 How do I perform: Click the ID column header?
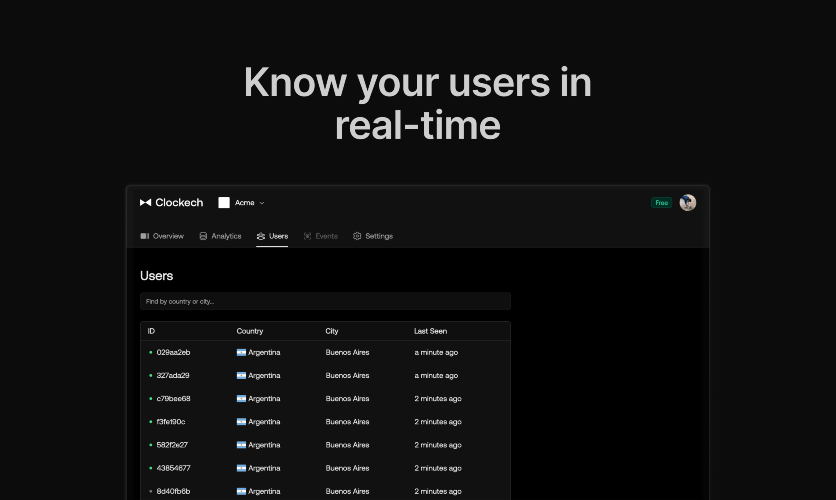(x=151, y=331)
